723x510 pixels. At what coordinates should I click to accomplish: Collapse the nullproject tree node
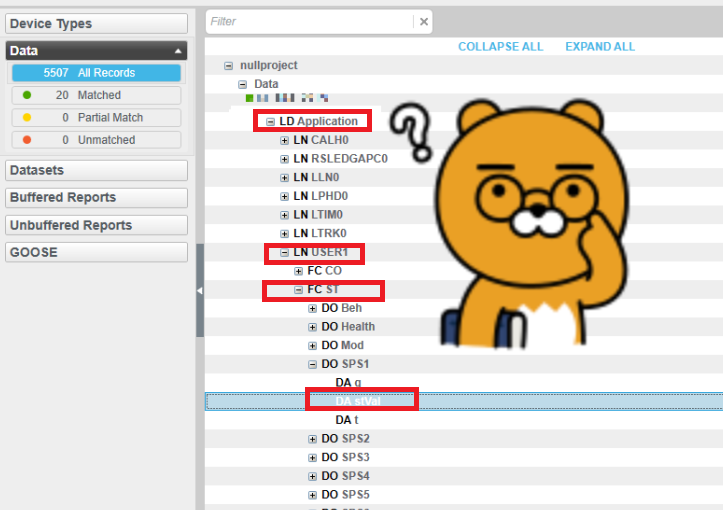coord(228,66)
